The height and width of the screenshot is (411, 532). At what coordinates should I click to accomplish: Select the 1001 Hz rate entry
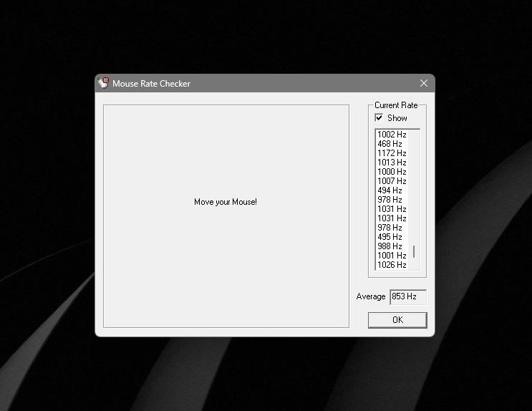click(392, 256)
